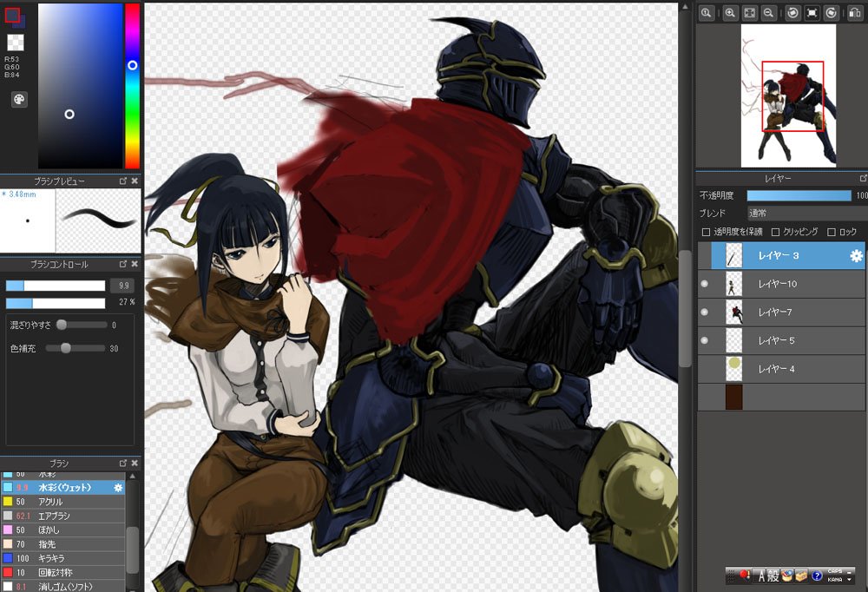
Task: Pop out the ブラシプレビュー panel
Action: [x=123, y=181]
